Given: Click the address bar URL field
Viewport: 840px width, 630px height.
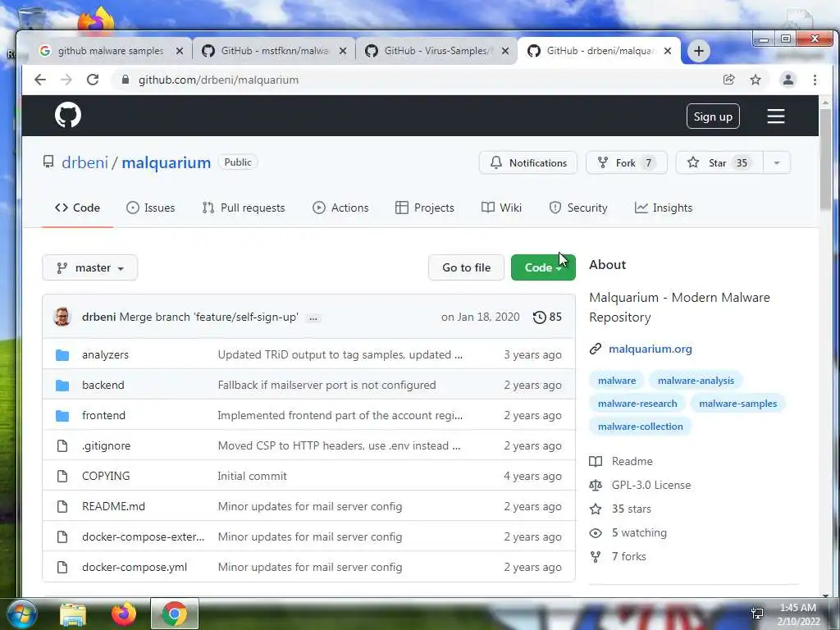Looking at the screenshot, I should tap(418, 80).
